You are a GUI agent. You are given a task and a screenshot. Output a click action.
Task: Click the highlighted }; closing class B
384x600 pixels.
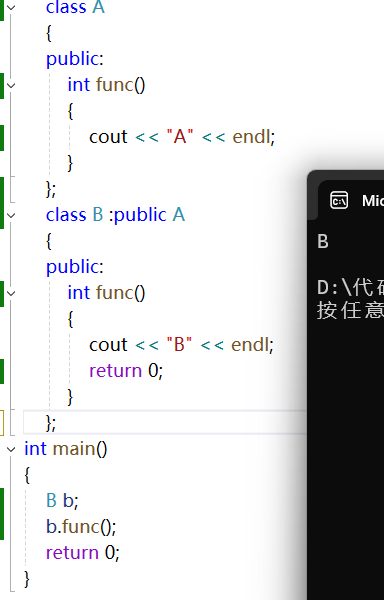click(51, 423)
